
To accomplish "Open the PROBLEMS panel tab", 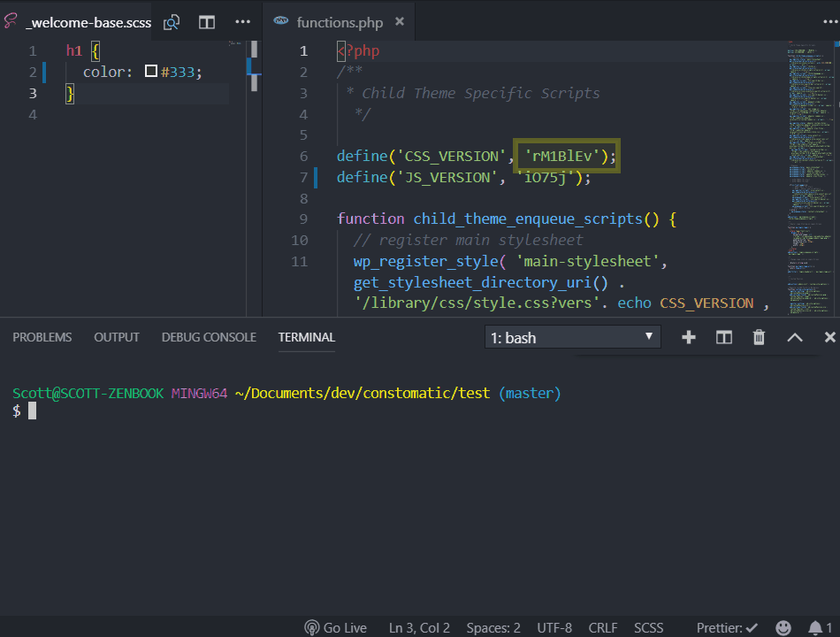I will (x=42, y=337).
